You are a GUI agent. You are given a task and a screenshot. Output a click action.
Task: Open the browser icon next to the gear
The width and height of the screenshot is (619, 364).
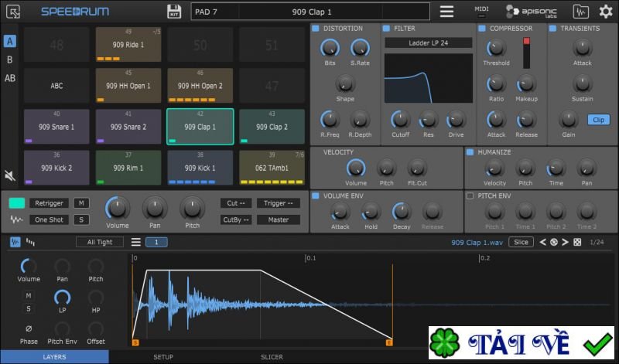(x=580, y=12)
